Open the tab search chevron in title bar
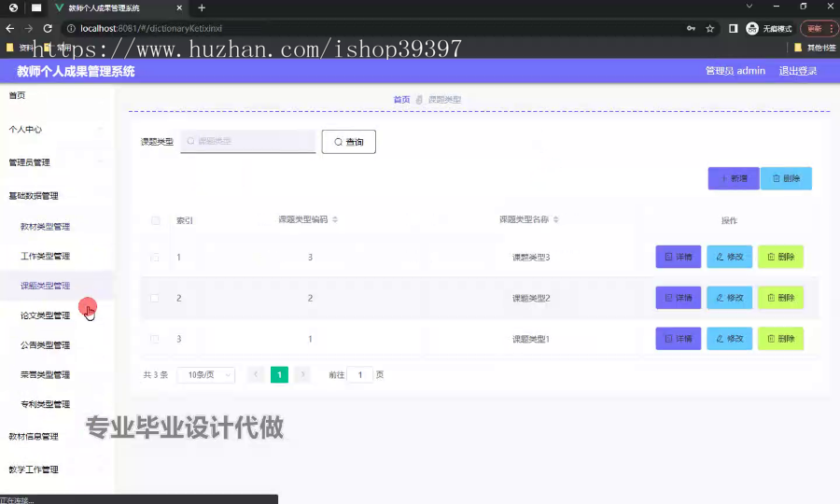This screenshot has width=840, height=504. (x=749, y=7)
